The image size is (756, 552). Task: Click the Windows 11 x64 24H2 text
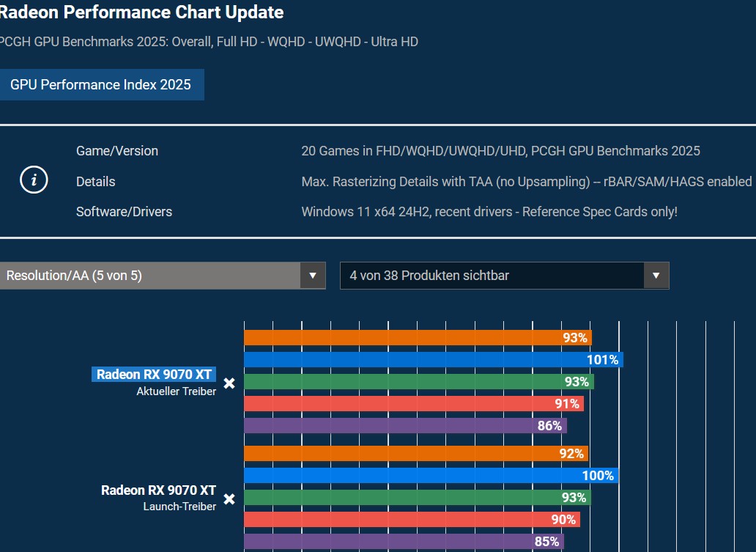[x=489, y=211]
